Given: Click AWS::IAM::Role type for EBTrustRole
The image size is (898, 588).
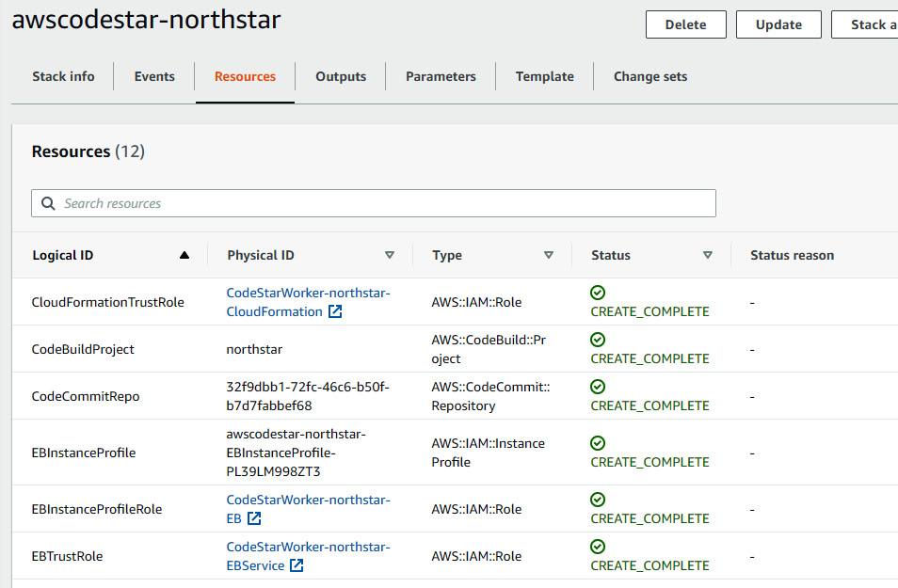Looking at the screenshot, I should pos(476,555).
